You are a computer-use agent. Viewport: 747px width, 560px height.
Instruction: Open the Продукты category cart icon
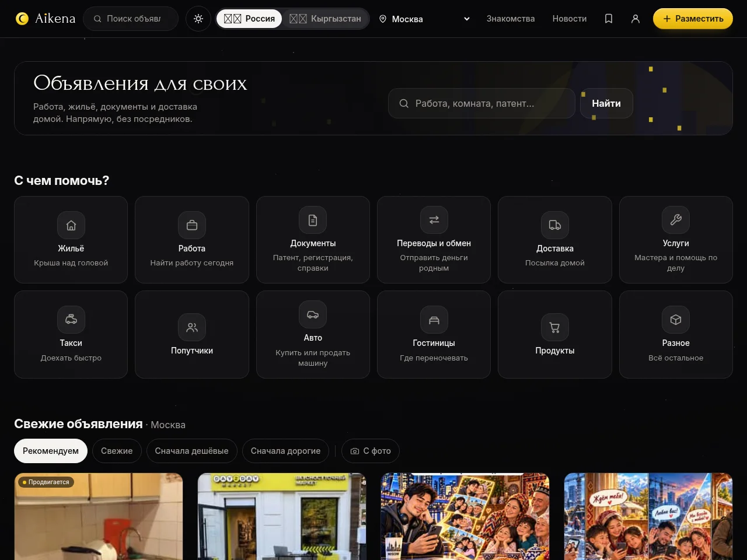pyautogui.click(x=555, y=327)
